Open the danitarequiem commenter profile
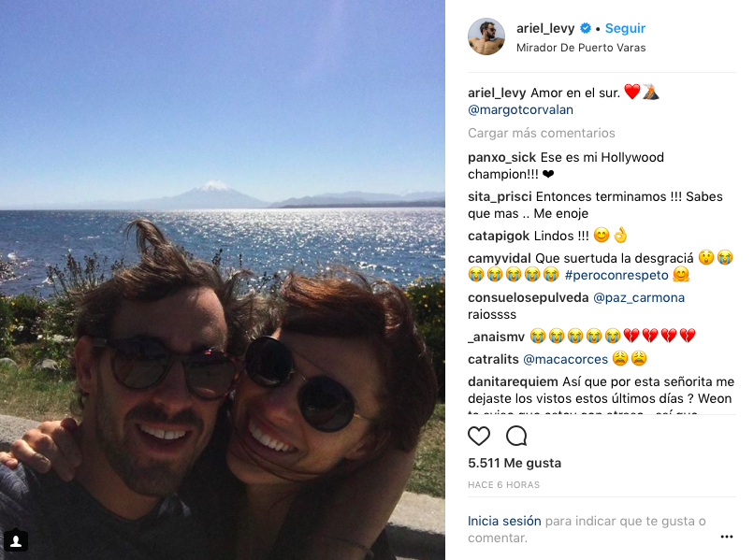 tap(513, 381)
